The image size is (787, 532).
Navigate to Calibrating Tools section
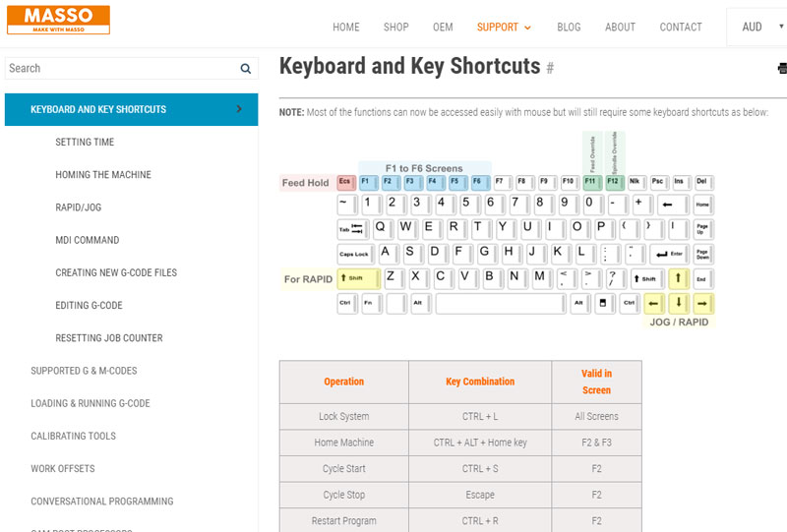click(x=73, y=436)
